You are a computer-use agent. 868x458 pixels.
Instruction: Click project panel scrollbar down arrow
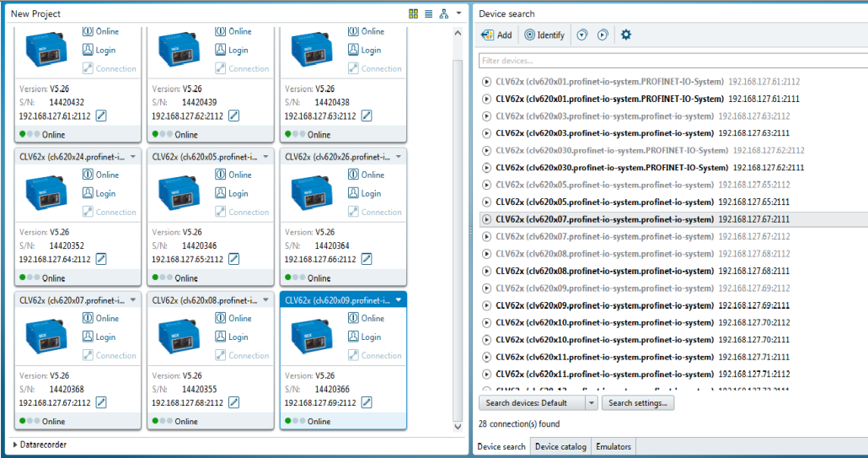coord(458,427)
